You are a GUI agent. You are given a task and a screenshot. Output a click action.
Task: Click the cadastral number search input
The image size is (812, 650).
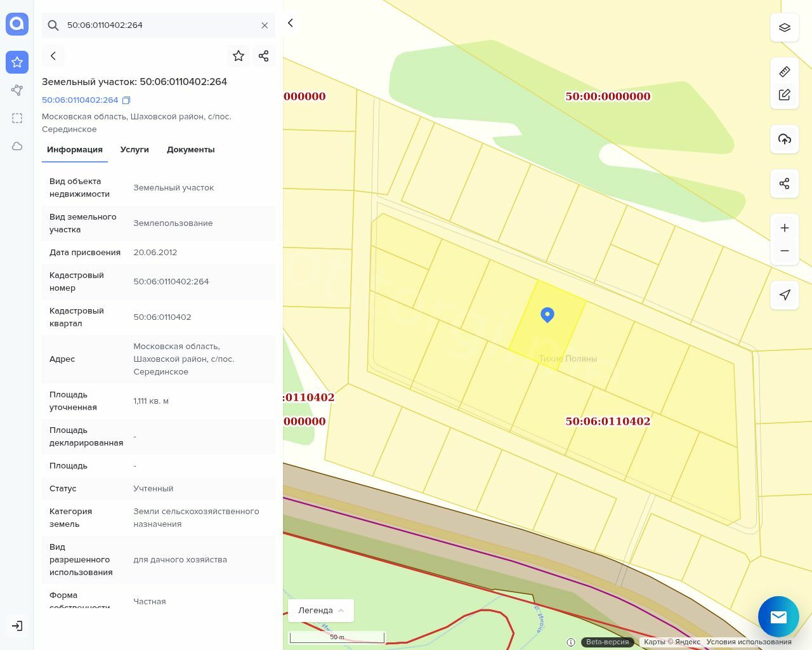tap(159, 25)
